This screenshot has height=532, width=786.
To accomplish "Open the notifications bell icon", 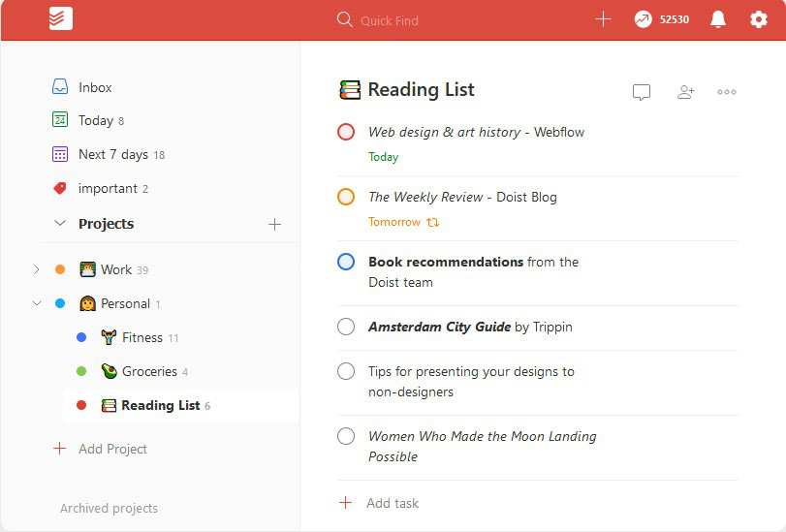I will pyautogui.click(x=718, y=19).
